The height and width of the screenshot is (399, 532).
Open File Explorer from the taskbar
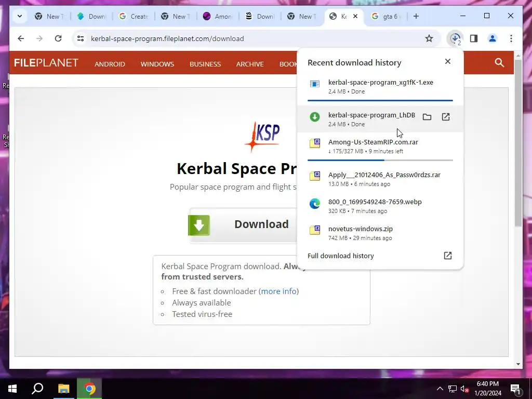point(63,389)
